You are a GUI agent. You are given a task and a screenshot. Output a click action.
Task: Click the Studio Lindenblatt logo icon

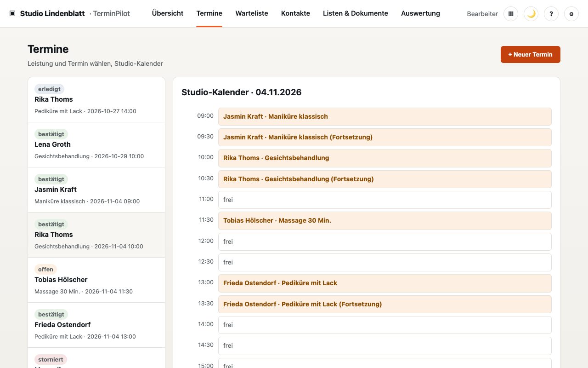[x=12, y=14]
